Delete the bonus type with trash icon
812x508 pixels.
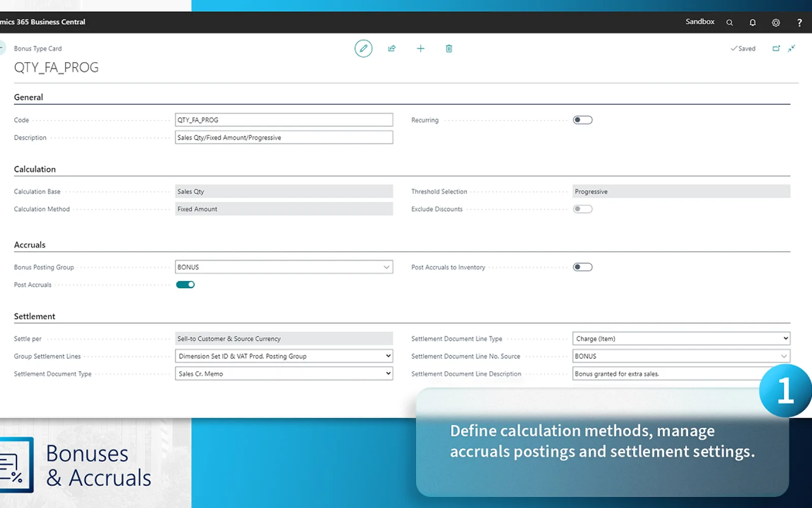[x=449, y=48]
